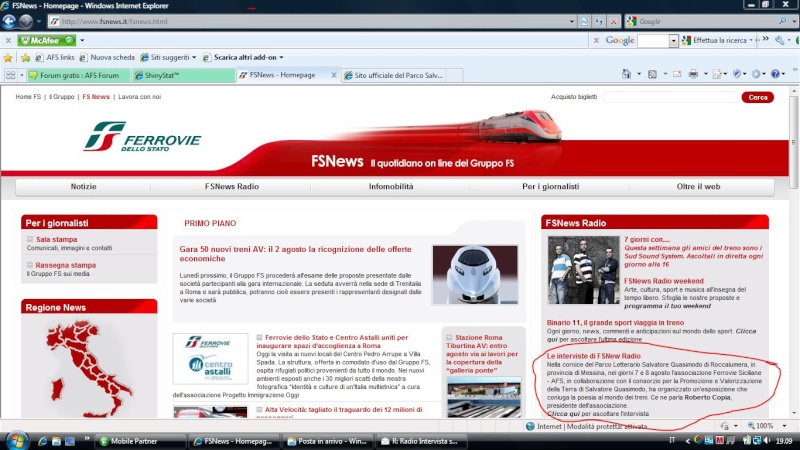Viewport: 800px width, 450px height.
Task: Open the Favorites star icon
Action: click(8, 58)
